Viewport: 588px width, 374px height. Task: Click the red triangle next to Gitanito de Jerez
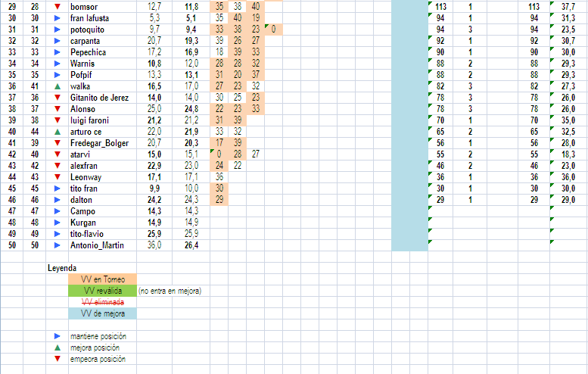[x=58, y=98]
